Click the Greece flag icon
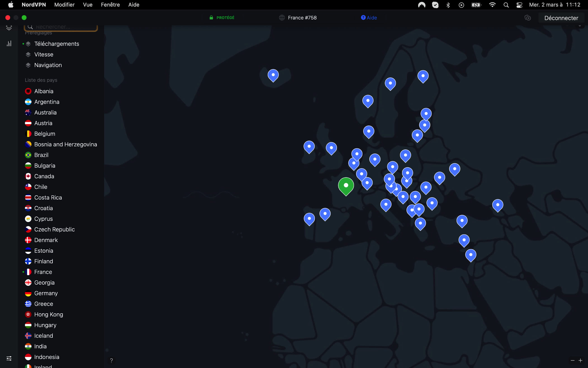 [28, 304]
